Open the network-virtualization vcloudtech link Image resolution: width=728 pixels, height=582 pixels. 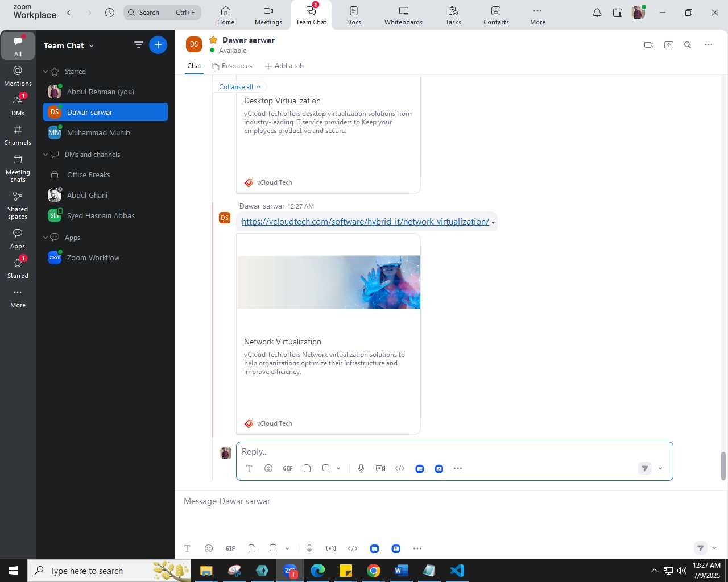(x=365, y=222)
